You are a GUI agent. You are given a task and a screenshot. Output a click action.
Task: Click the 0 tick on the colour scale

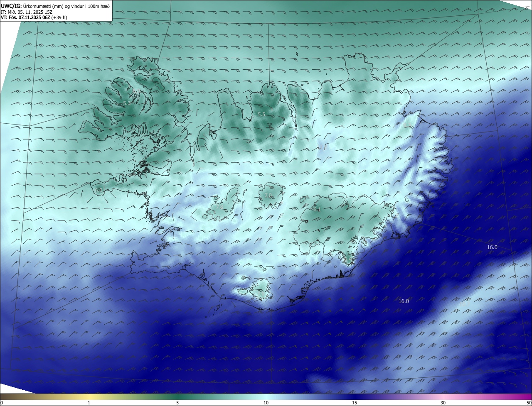2,403
